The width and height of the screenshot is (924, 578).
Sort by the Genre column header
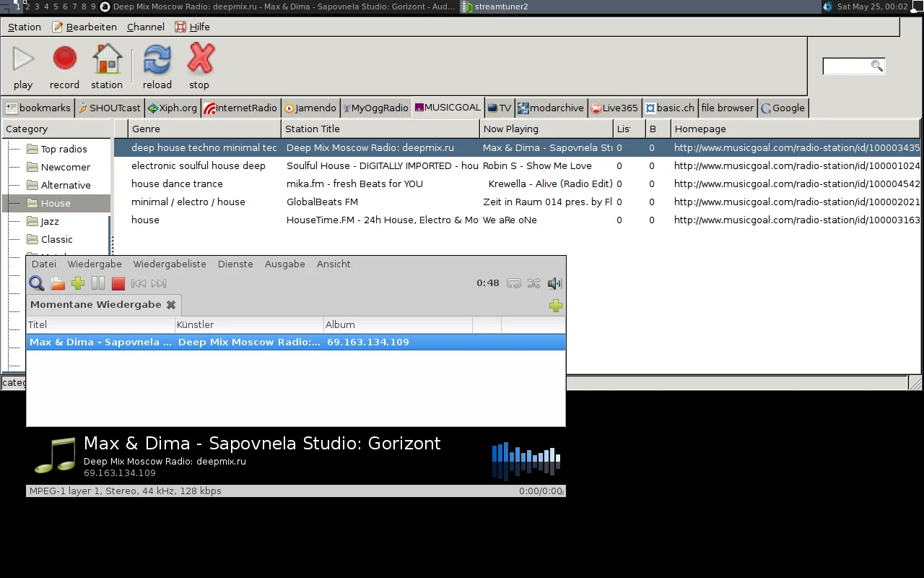(204, 129)
